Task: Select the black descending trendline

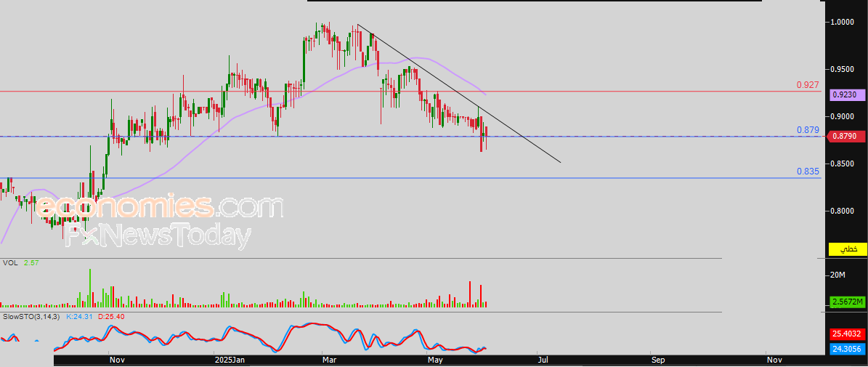Action: click(460, 94)
